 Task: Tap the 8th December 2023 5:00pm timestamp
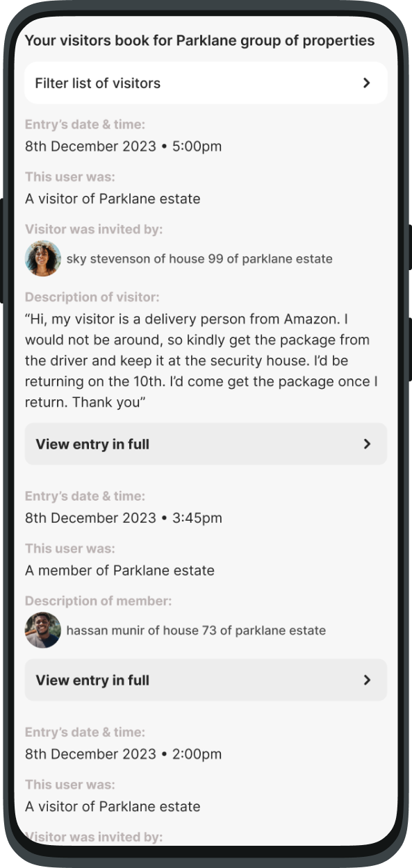click(x=123, y=146)
